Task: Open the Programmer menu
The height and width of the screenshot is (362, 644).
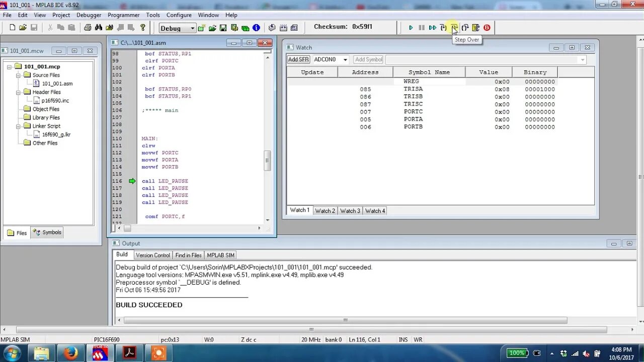Action: pos(124,15)
